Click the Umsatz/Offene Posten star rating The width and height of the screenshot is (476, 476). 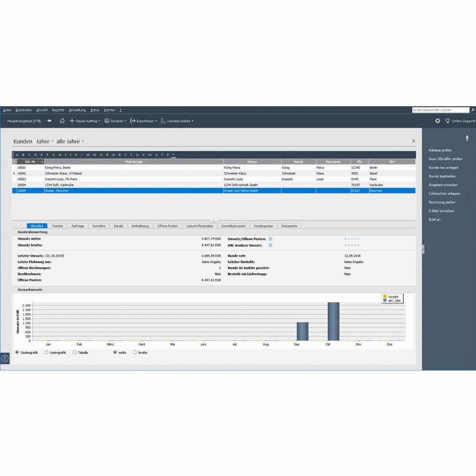(x=352, y=239)
